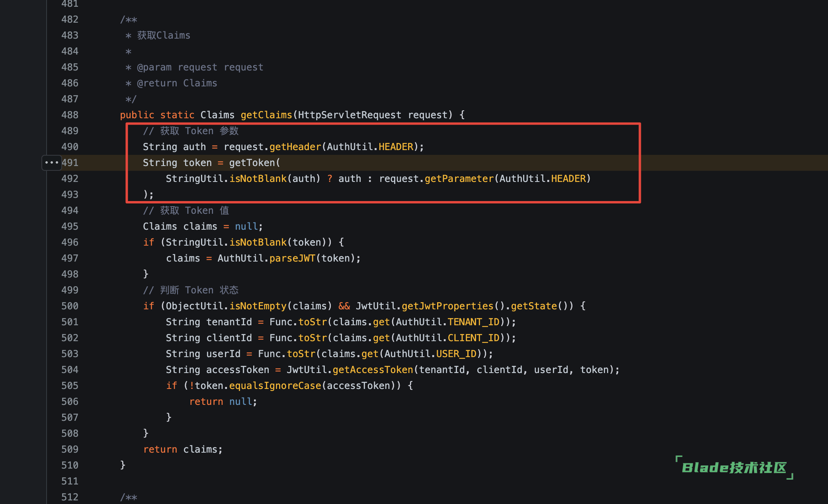Viewport: 828px width, 504px height.
Task: Click the getParameter call on line 492
Action: pos(459,179)
